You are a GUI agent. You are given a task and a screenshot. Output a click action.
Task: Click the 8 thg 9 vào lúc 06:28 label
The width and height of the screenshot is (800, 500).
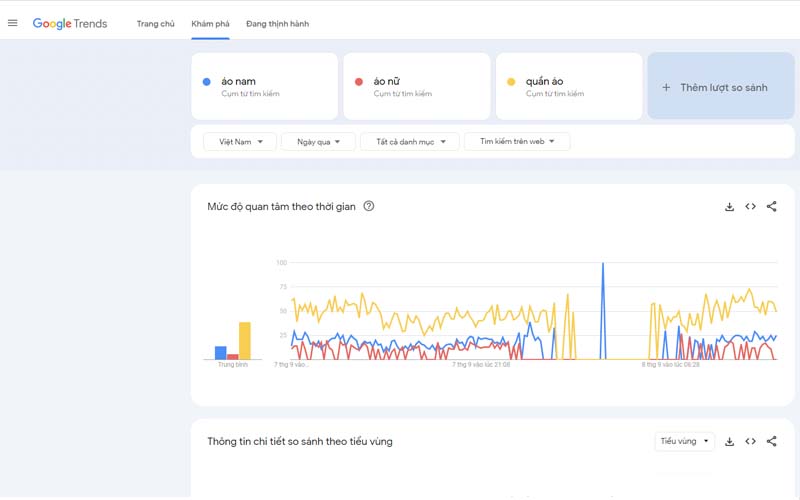click(670, 365)
